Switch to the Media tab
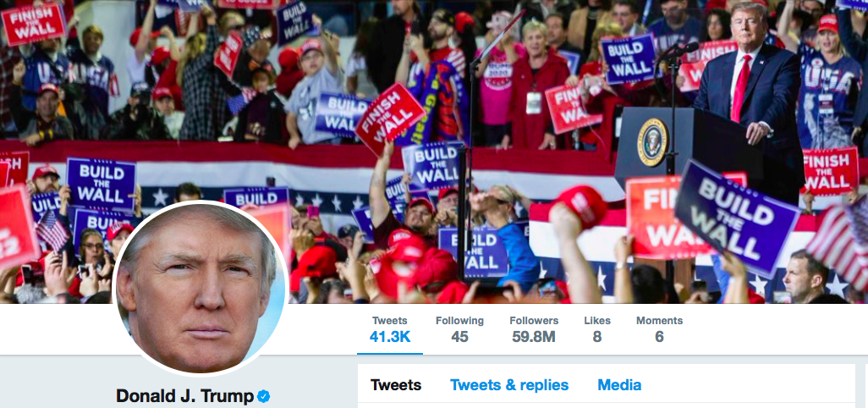 (619, 385)
